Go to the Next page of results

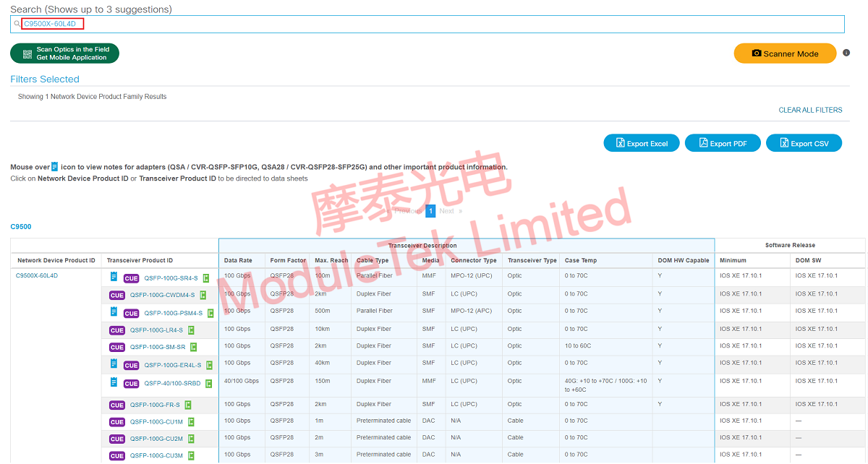[x=447, y=210]
